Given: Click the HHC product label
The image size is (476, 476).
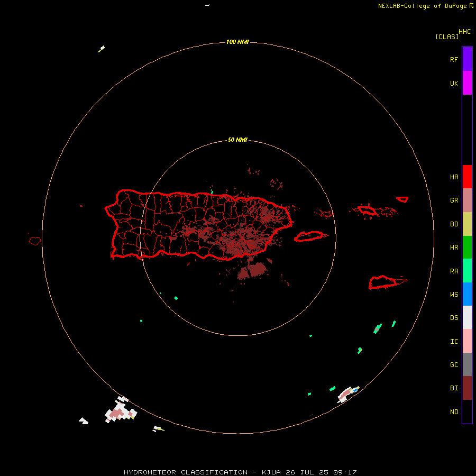Looking at the screenshot, I should click(465, 32).
